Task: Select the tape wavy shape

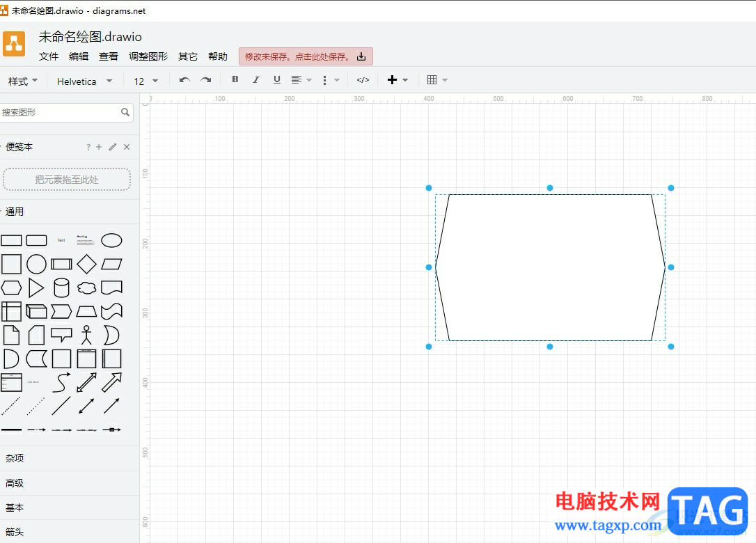Action: pyautogui.click(x=112, y=311)
